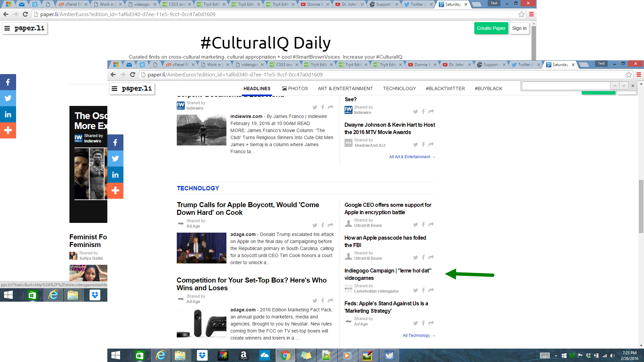Switch to the TECHNOLOGY section tab

[x=399, y=88]
